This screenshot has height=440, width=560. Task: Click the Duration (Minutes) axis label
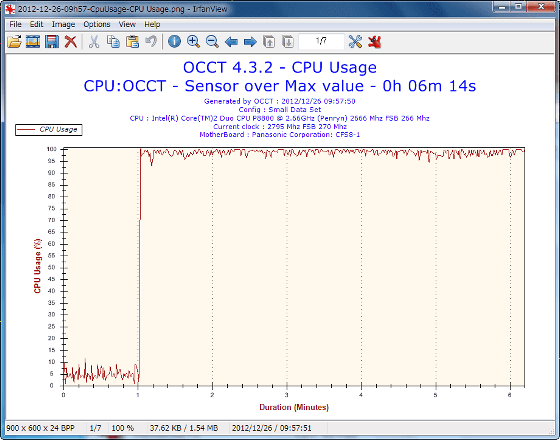[x=294, y=407]
